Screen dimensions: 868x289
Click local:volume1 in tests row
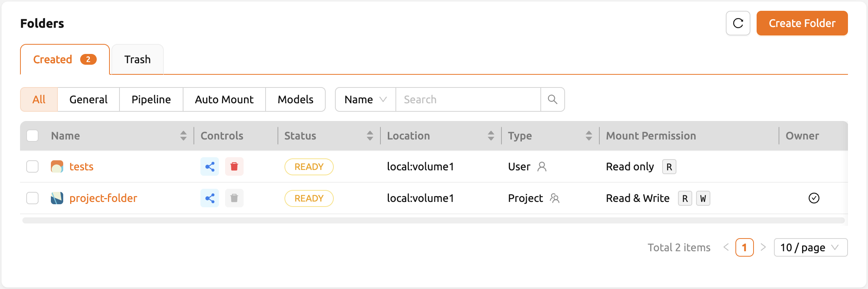(x=421, y=166)
